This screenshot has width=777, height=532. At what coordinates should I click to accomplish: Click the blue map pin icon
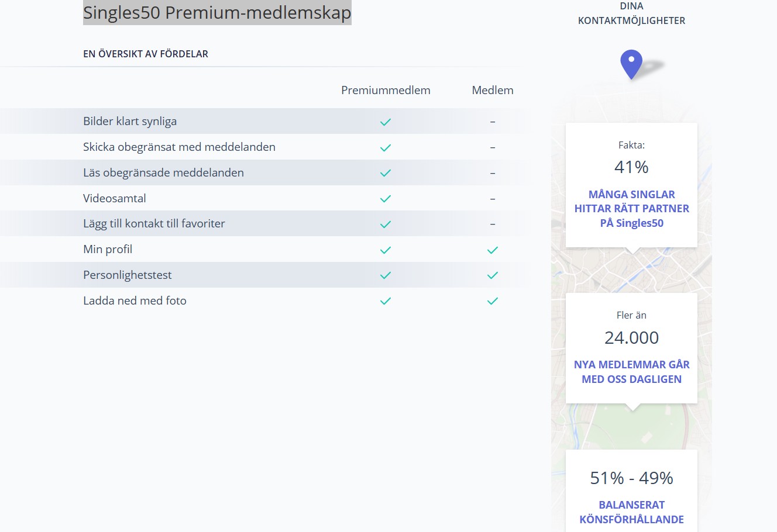click(631, 64)
